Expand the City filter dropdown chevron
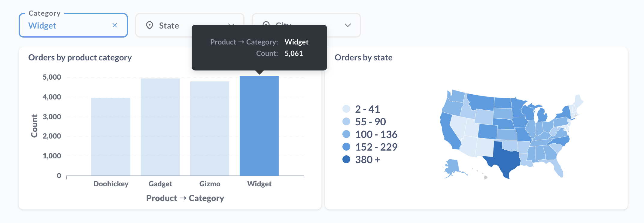The image size is (644, 223). coord(348,25)
